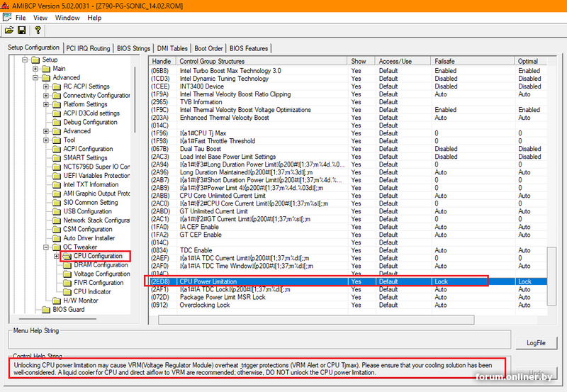This screenshot has height=392, width=567.
Task: Click the Save floppy disk icon
Action: click(22, 30)
